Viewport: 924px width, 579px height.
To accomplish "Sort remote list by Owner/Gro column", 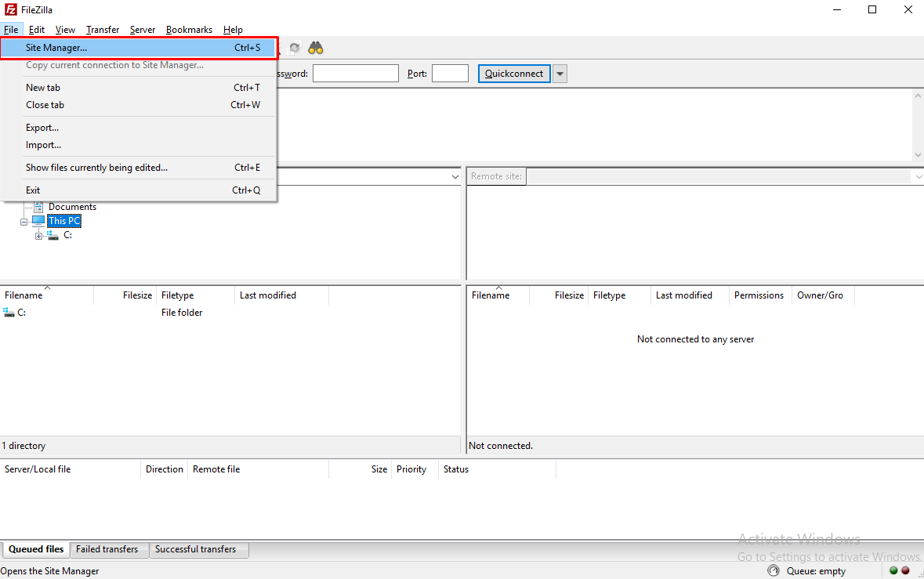I will pos(823,295).
